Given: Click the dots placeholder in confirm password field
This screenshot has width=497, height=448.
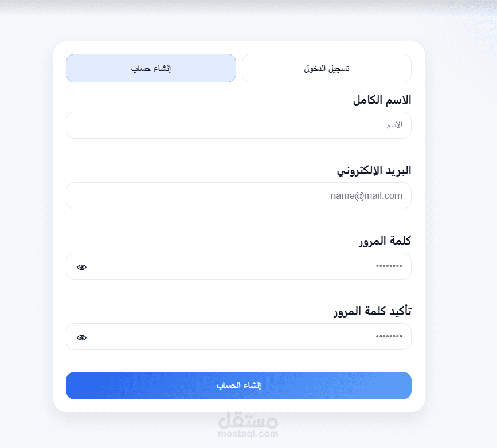Looking at the screenshot, I should point(389,336).
